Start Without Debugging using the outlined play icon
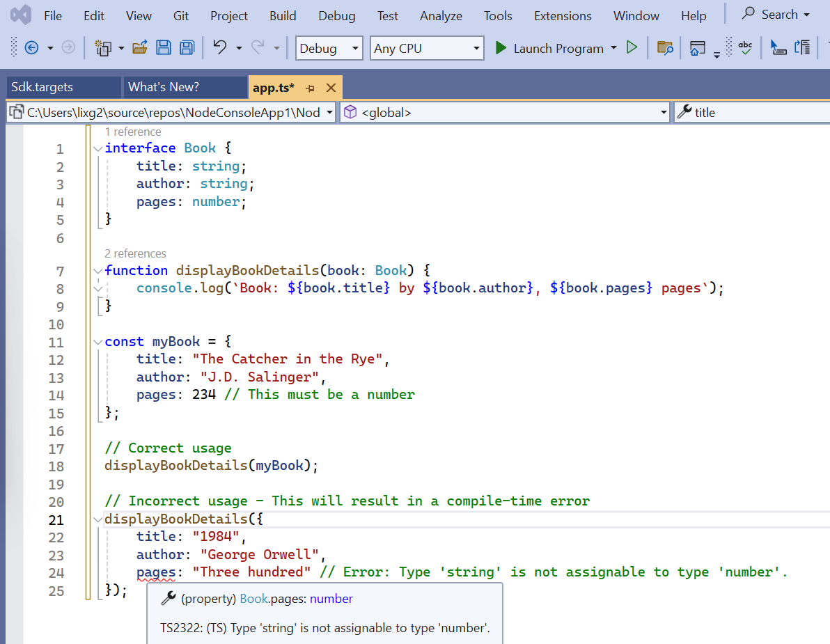 tap(632, 48)
